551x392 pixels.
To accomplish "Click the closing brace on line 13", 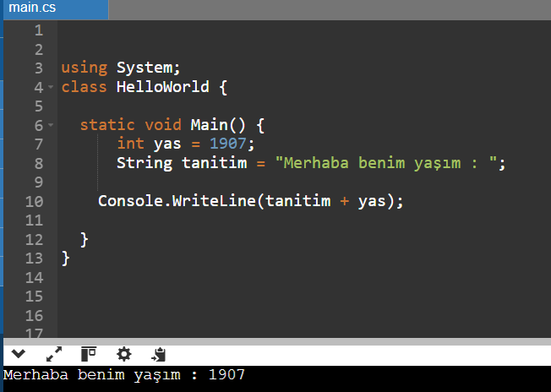I will (x=65, y=259).
